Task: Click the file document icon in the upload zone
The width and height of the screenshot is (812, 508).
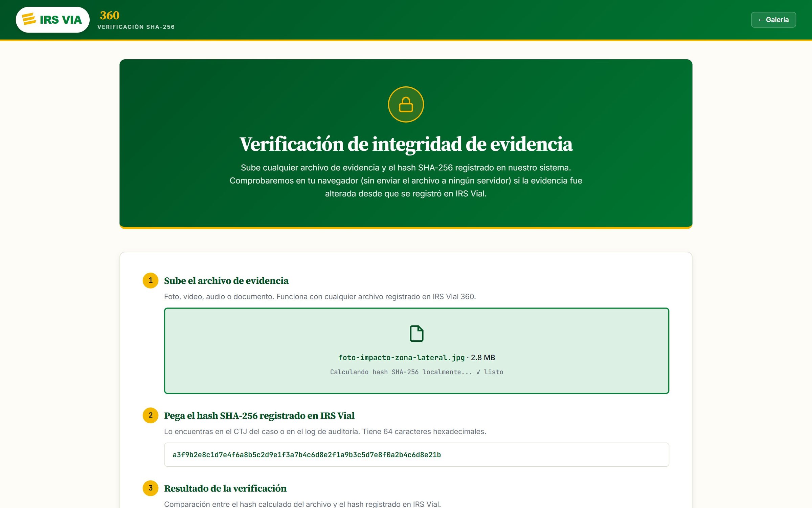Action: tap(416, 334)
